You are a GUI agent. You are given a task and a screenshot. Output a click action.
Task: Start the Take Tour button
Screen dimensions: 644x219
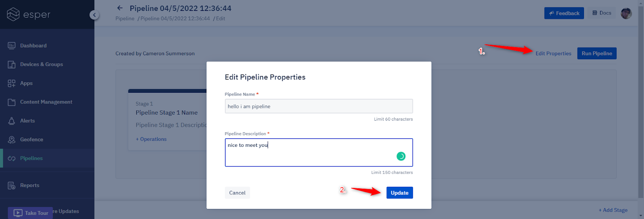pyautogui.click(x=31, y=213)
